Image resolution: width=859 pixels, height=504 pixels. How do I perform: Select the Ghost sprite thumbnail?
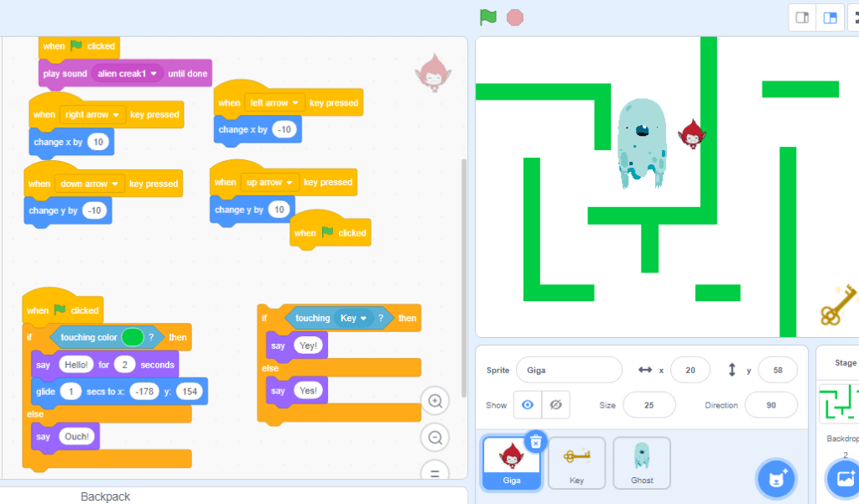(642, 462)
